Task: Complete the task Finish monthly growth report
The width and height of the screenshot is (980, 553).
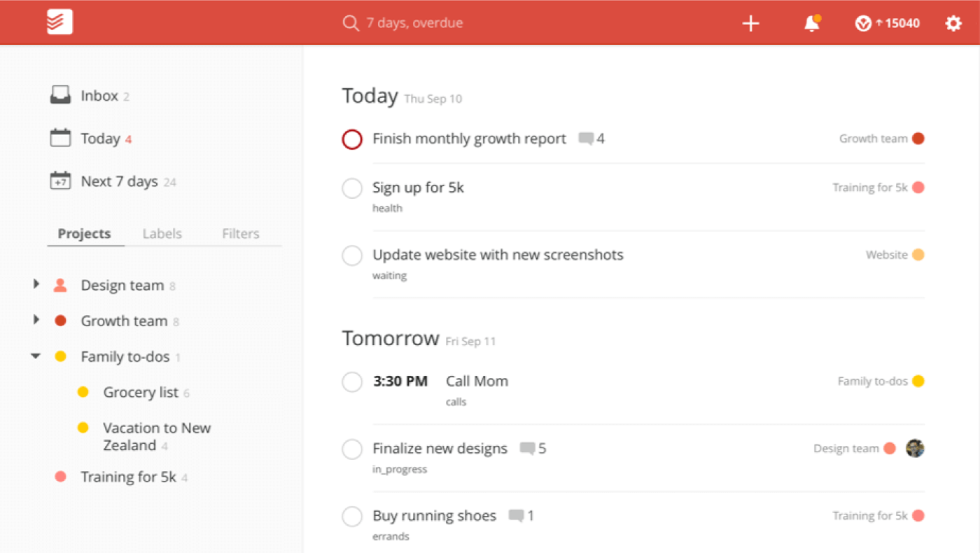Action: point(352,139)
